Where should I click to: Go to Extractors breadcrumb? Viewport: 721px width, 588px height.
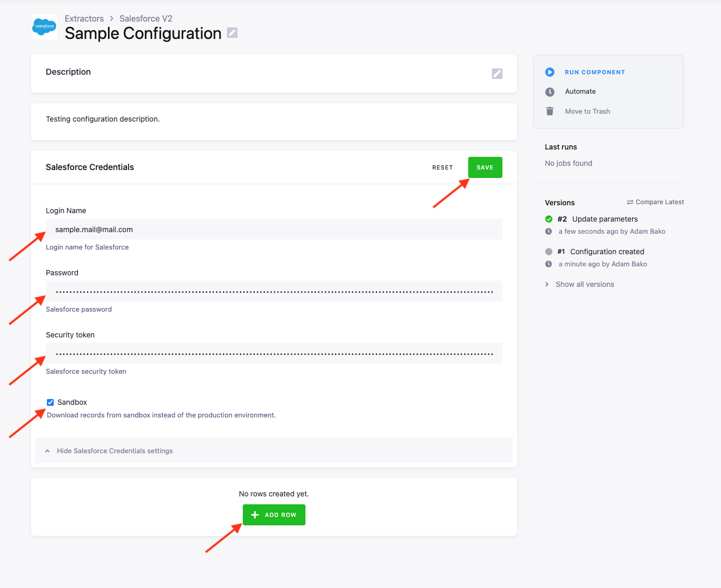tap(84, 18)
